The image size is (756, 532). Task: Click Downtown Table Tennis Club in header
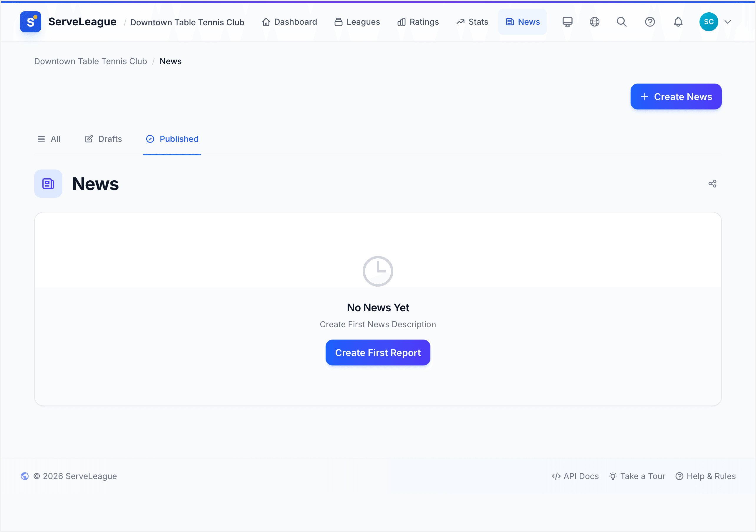[x=187, y=22]
